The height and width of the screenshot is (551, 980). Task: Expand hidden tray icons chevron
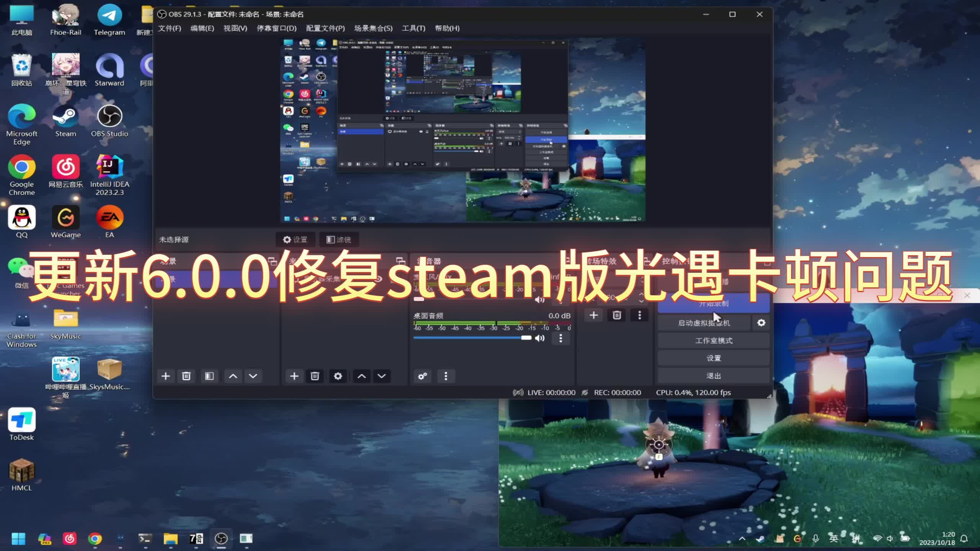(x=742, y=539)
